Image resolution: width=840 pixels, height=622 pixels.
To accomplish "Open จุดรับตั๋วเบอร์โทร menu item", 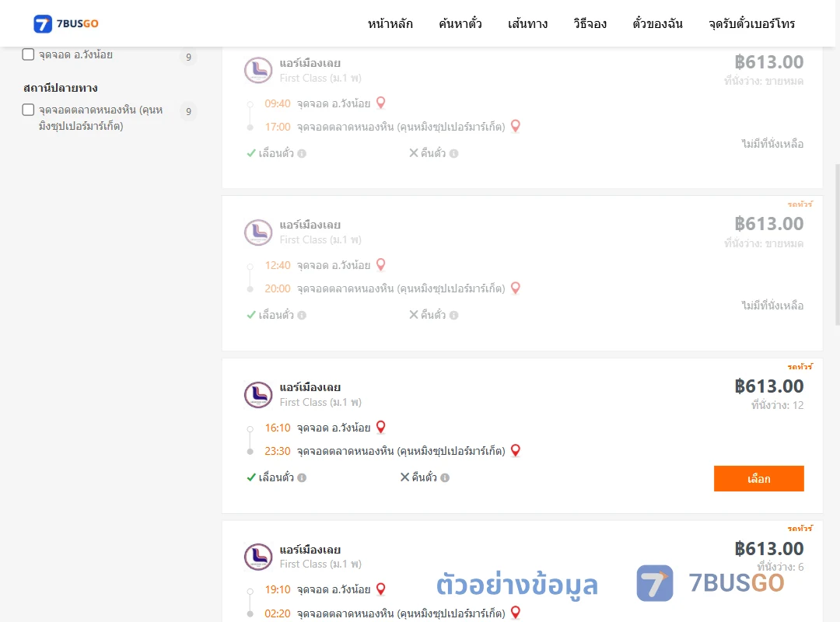I will click(x=751, y=23).
